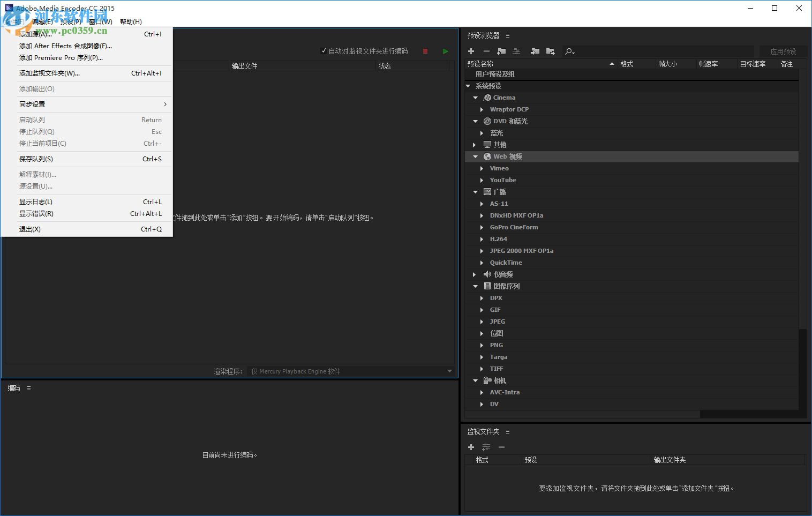Open the 预设浏览器 panel menu
The image size is (812, 516).
[x=507, y=35]
